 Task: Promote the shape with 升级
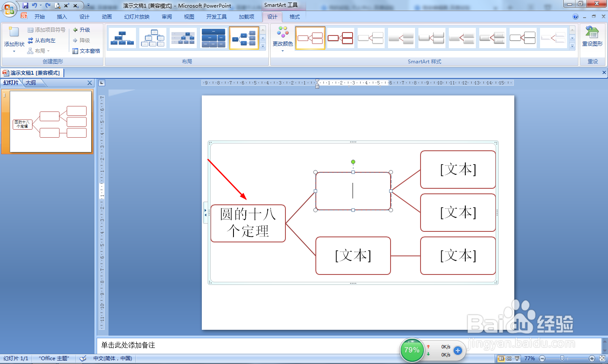pyautogui.click(x=81, y=30)
